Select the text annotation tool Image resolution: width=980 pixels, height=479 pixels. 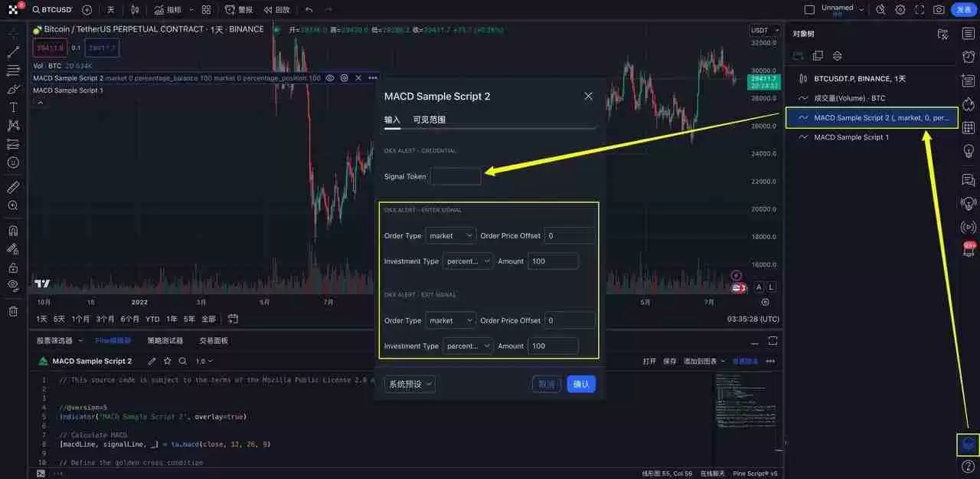(11, 107)
